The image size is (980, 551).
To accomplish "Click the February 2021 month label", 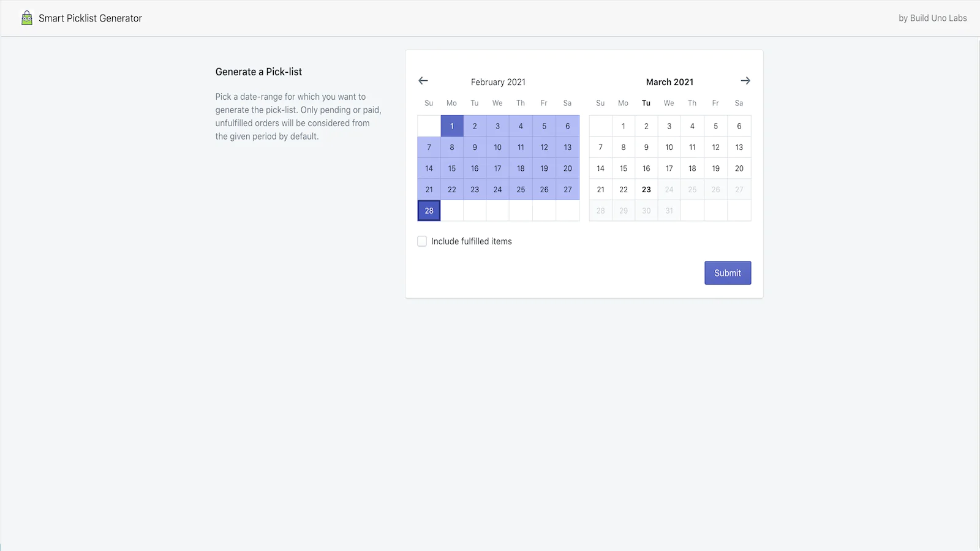I will 498,81.
